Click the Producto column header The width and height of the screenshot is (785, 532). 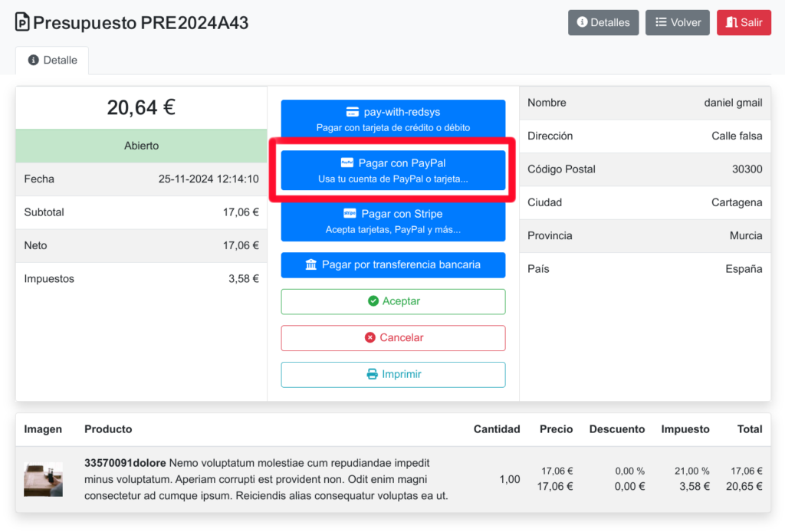[x=108, y=429]
